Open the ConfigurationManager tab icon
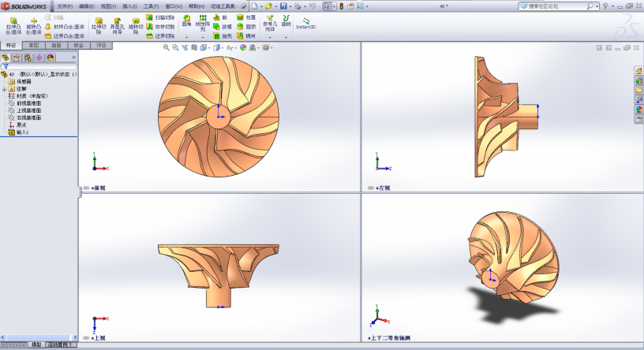Screen dimensions: 644x350 [28, 58]
